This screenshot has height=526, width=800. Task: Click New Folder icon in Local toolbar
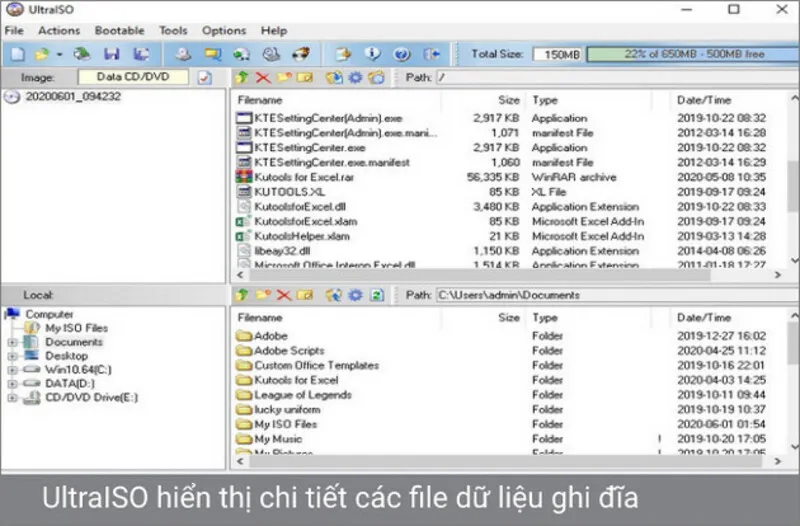click(x=263, y=295)
